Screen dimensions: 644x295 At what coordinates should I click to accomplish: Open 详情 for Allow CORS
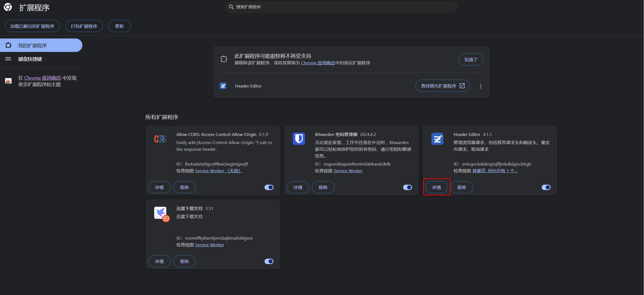coord(159,187)
